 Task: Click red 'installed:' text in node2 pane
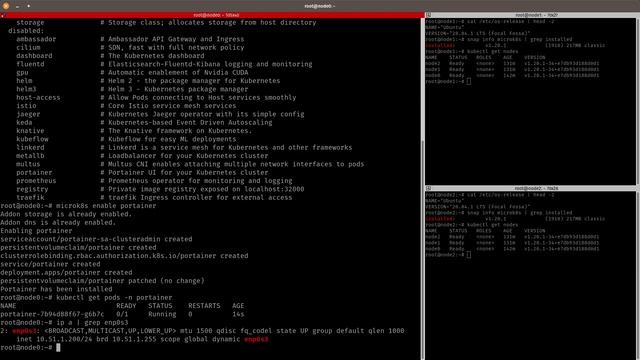[x=440, y=219]
